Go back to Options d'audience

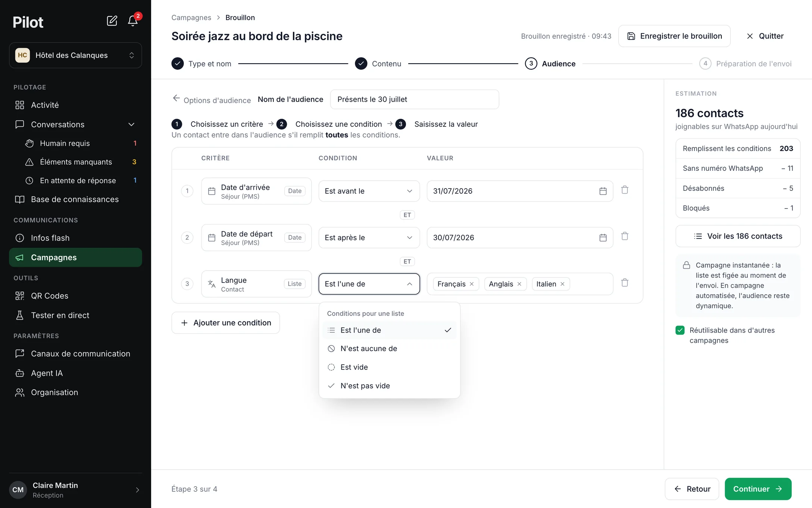coord(211,99)
